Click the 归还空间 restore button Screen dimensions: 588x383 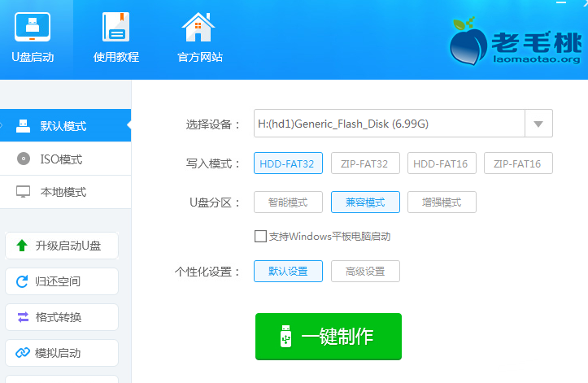(x=62, y=282)
